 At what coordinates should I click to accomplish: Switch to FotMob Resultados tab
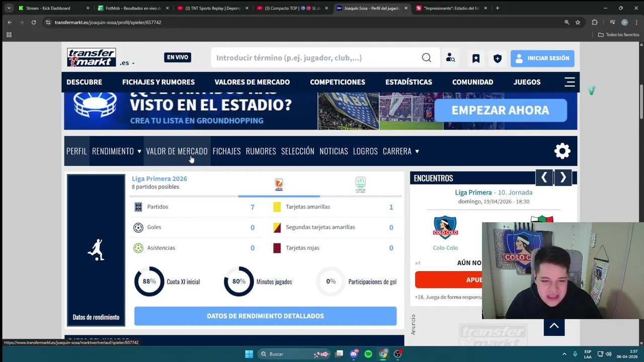pos(133,8)
